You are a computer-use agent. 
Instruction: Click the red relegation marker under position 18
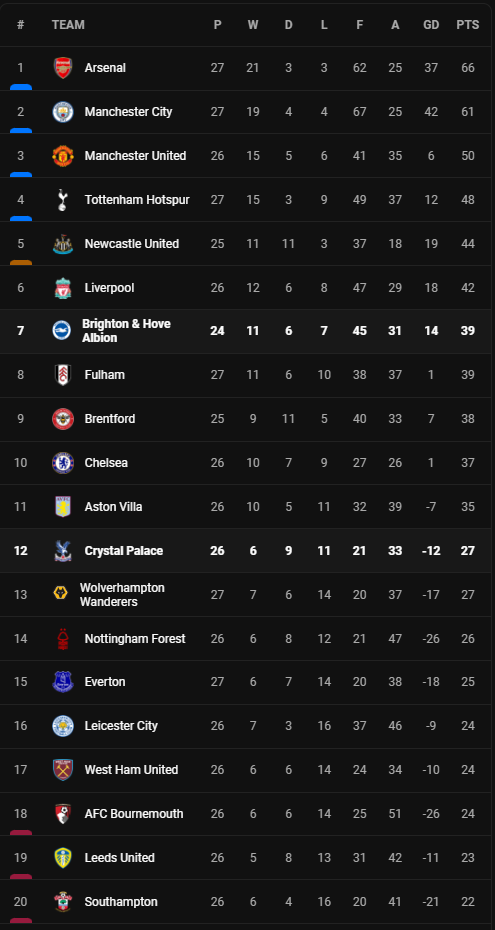tap(21, 833)
